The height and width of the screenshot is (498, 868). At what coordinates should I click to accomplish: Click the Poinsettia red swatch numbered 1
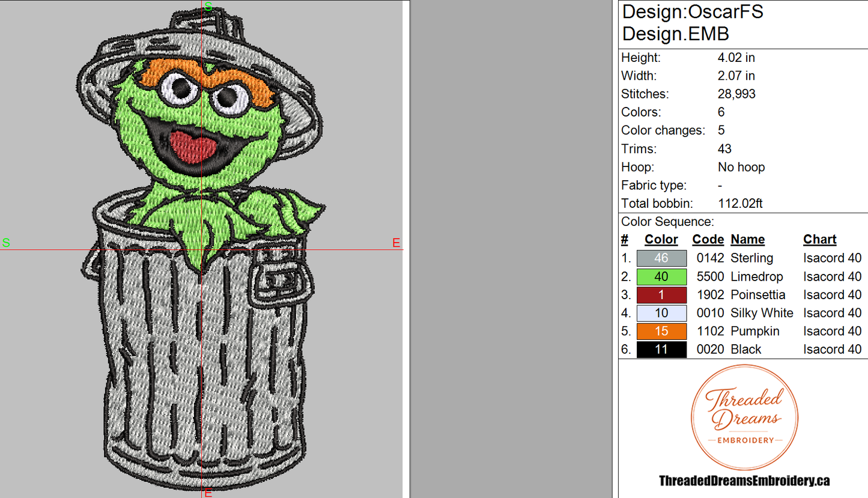(661, 295)
